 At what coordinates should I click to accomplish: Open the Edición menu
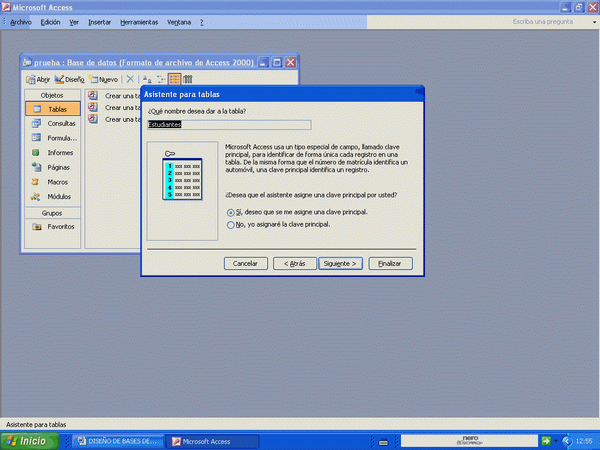50,22
